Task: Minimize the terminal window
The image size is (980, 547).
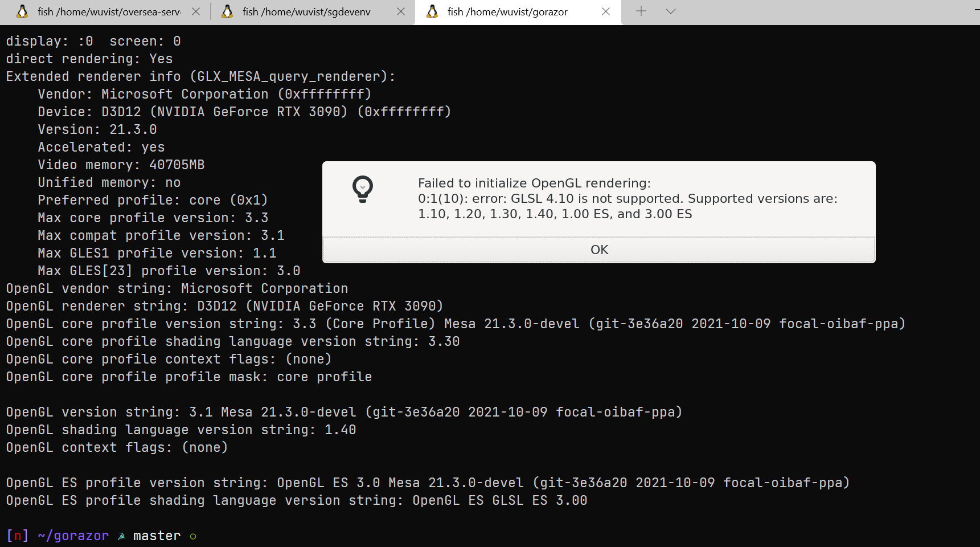Action: pyautogui.click(x=975, y=9)
